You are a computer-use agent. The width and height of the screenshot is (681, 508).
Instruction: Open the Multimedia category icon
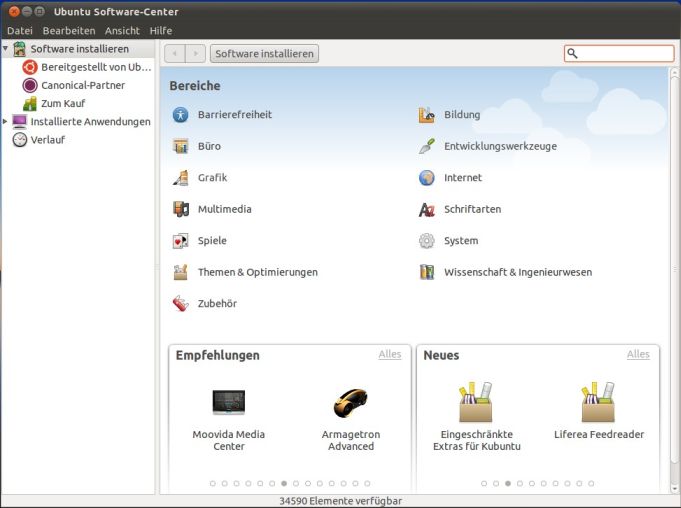click(x=180, y=209)
